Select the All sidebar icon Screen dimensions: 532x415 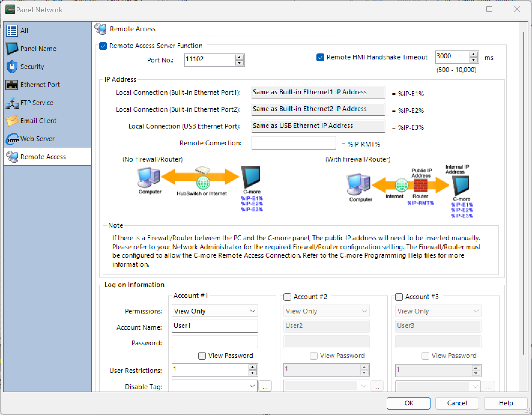click(11, 30)
